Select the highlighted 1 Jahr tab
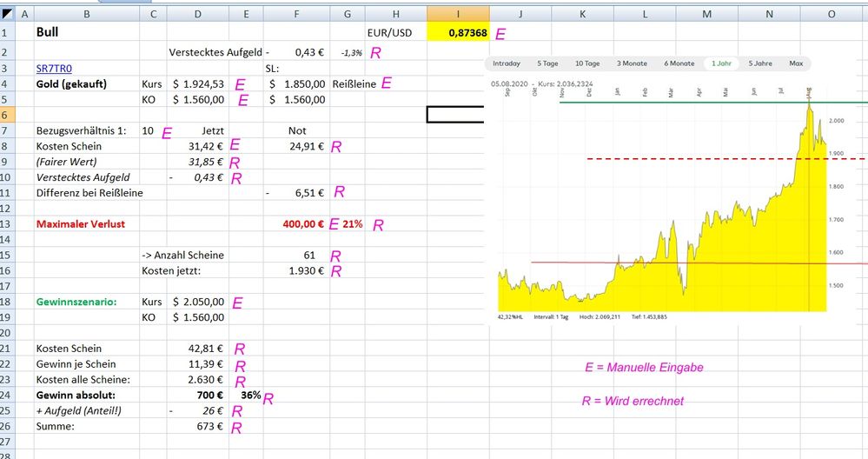 coord(721,63)
